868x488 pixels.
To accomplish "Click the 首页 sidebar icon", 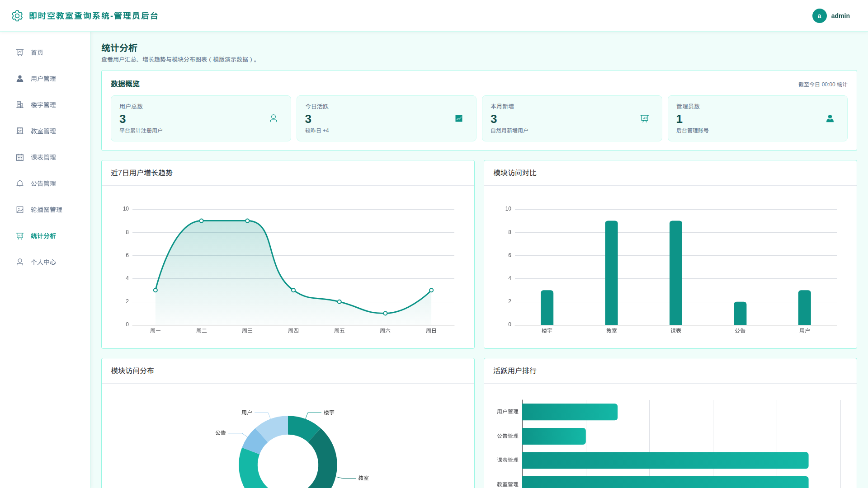I will click(20, 52).
